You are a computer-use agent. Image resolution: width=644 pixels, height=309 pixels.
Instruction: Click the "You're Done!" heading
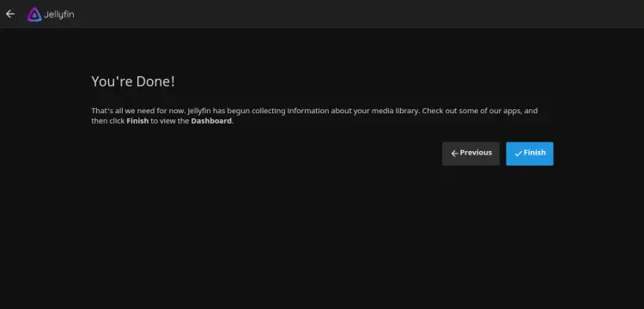point(133,82)
